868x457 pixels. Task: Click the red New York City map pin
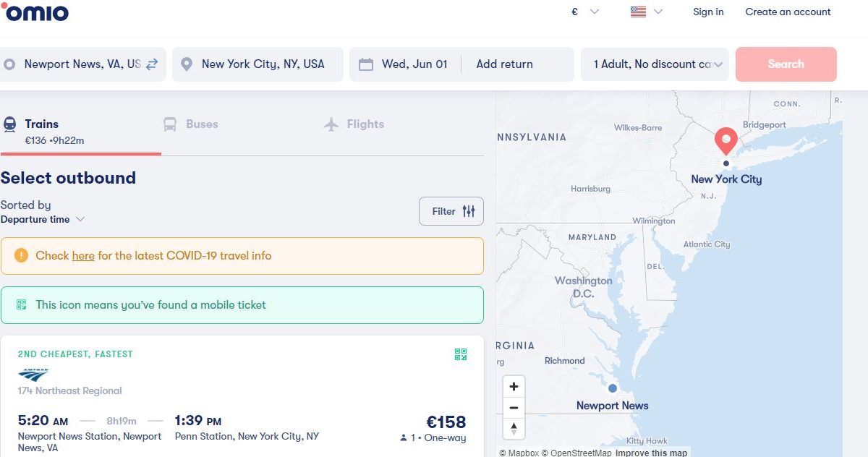[x=726, y=140]
